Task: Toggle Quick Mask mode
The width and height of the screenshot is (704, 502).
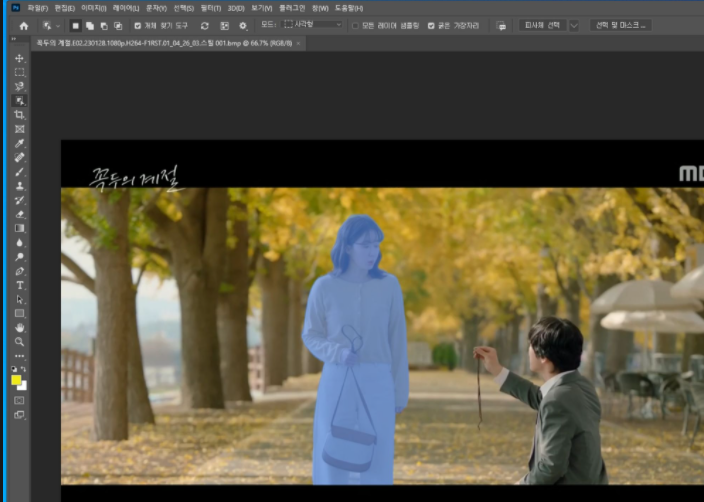Action: [x=19, y=400]
